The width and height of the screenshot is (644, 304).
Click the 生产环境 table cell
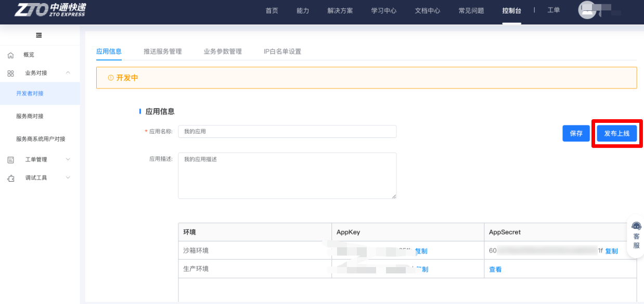pyautogui.click(x=255, y=269)
